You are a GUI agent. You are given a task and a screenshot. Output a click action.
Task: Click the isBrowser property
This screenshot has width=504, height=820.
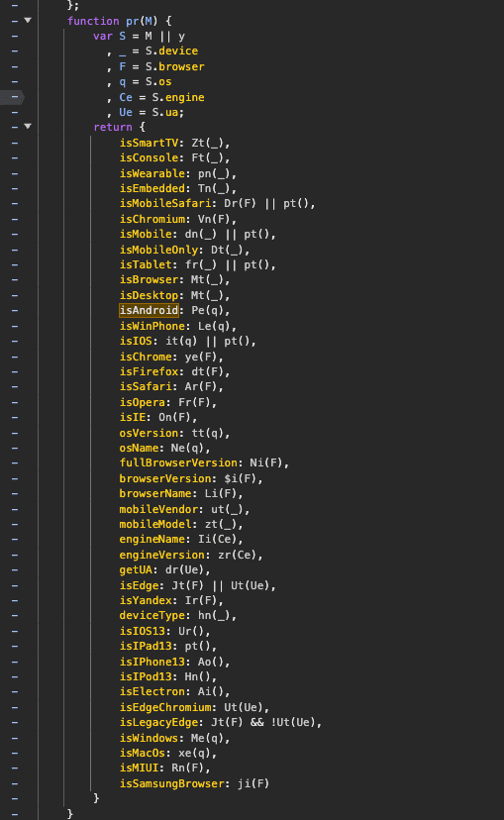149,280
